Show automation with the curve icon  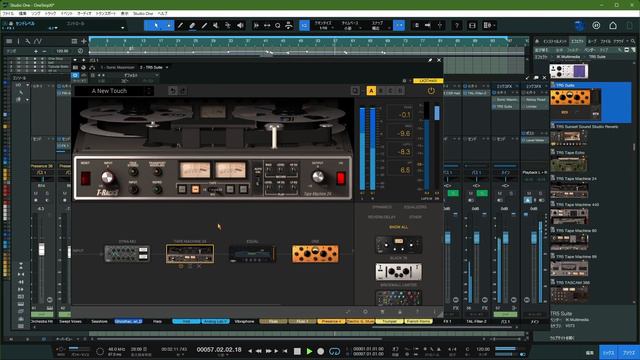tap(38, 41)
